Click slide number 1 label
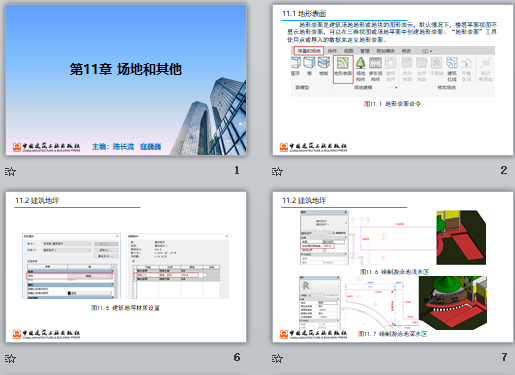This screenshot has height=375, width=515. click(237, 170)
